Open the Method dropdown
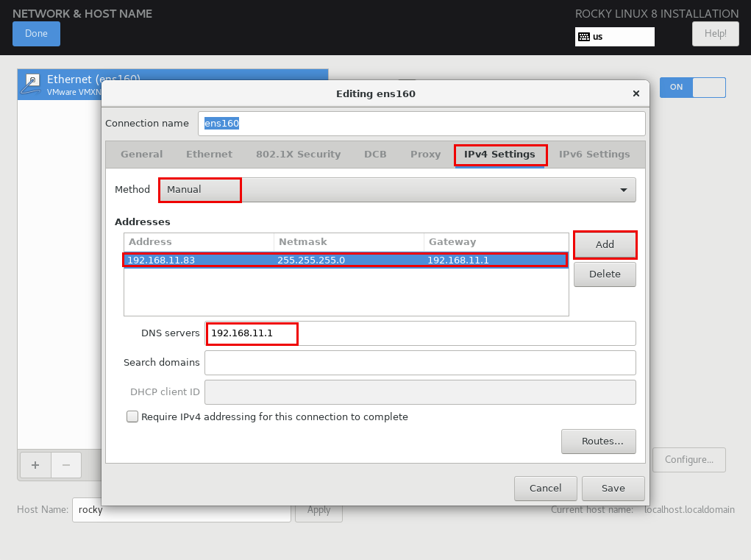The image size is (751, 560). [x=397, y=190]
